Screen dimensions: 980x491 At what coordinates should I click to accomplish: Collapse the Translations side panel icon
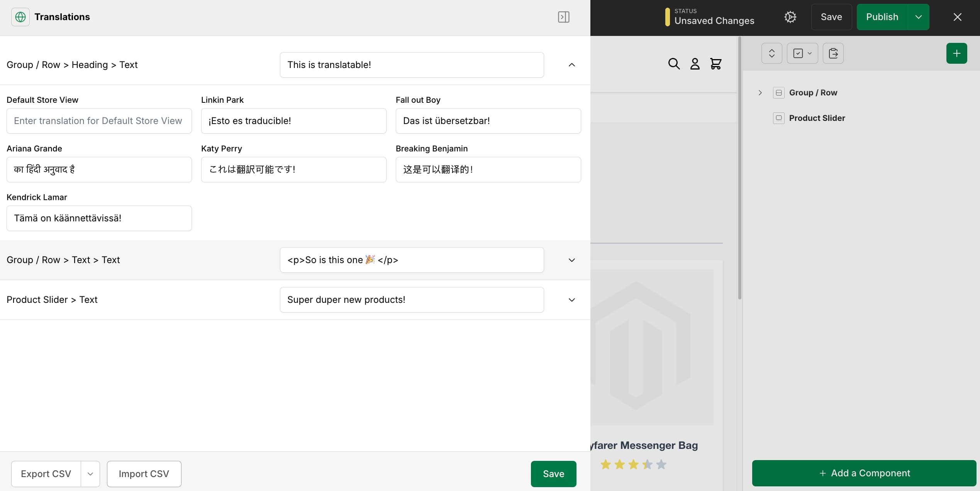click(563, 17)
